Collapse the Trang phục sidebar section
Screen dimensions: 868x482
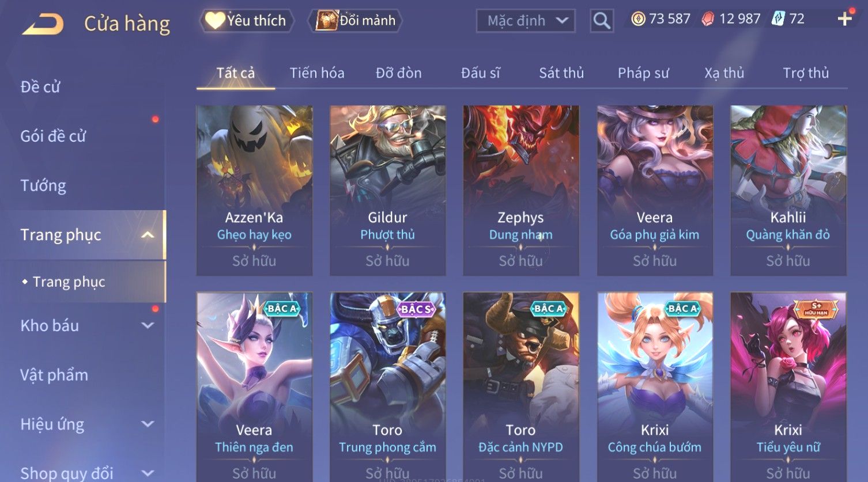[x=148, y=235]
